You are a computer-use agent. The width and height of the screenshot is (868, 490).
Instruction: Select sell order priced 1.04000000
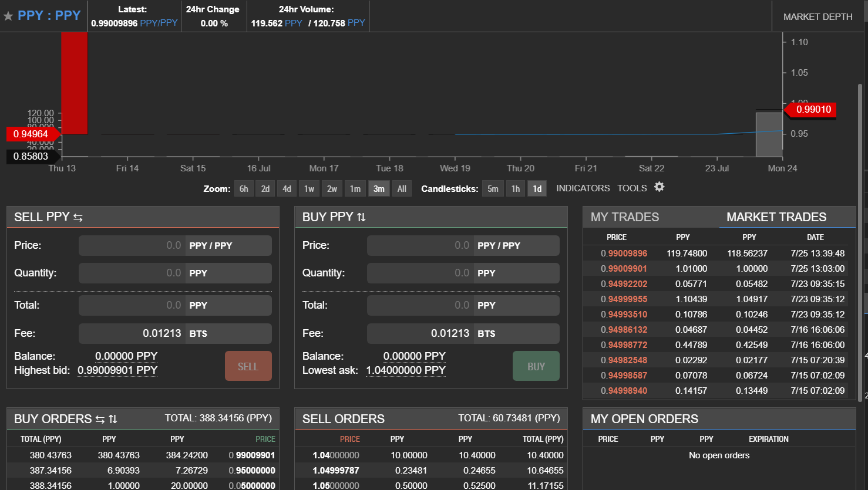coord(431,455)
